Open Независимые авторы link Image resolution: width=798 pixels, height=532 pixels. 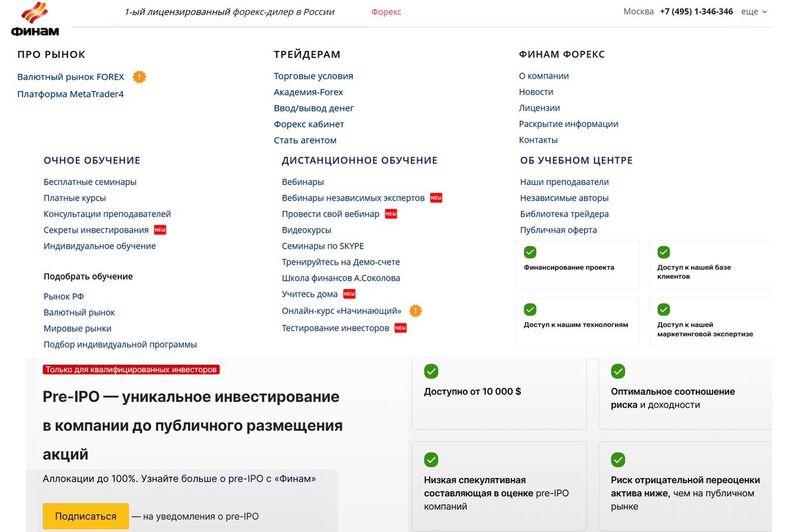pos(564,198)
